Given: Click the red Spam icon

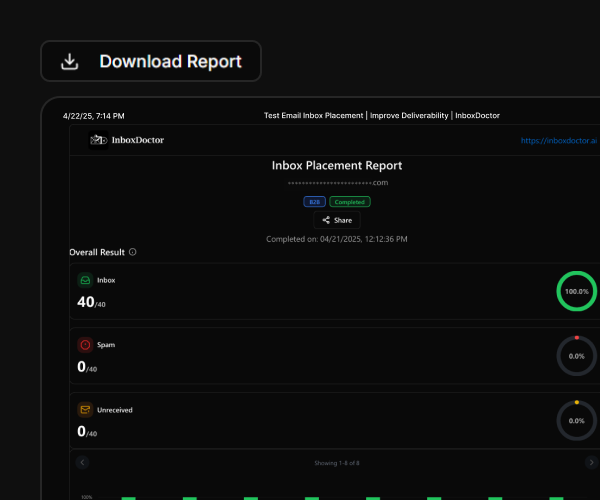Looking at the screenshot, I should (85, 345).
